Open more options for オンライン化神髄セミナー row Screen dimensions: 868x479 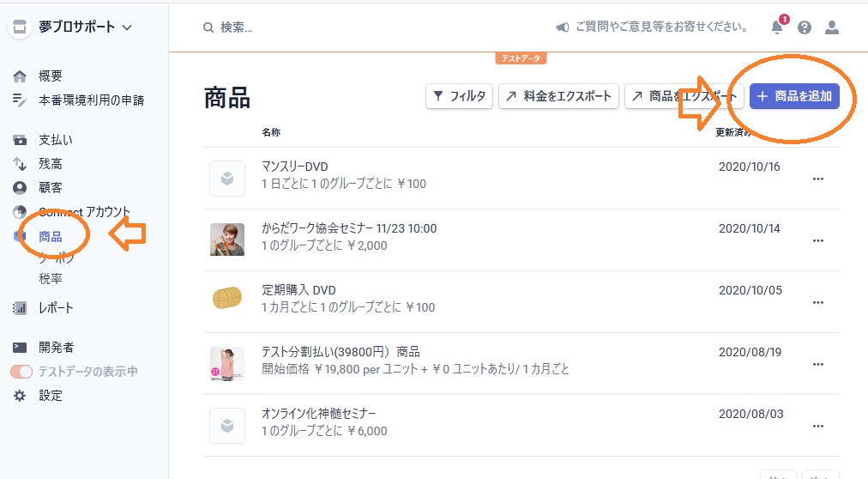[818, 426]
